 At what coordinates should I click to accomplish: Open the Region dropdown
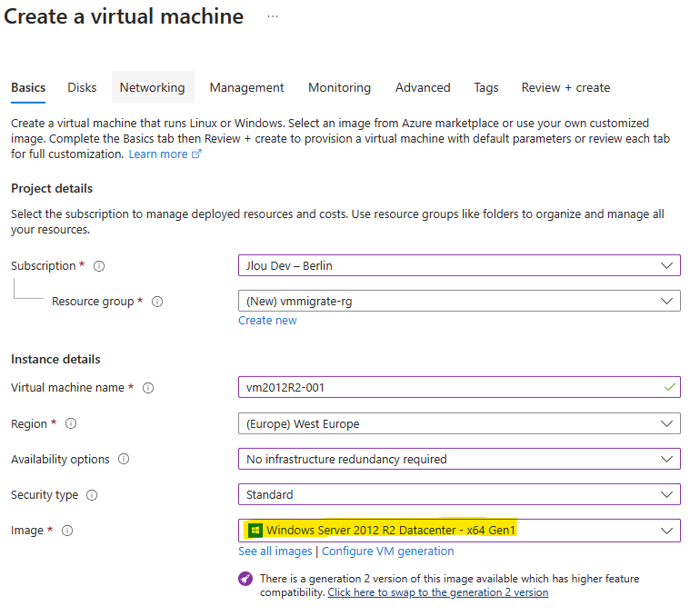(459, 423)
